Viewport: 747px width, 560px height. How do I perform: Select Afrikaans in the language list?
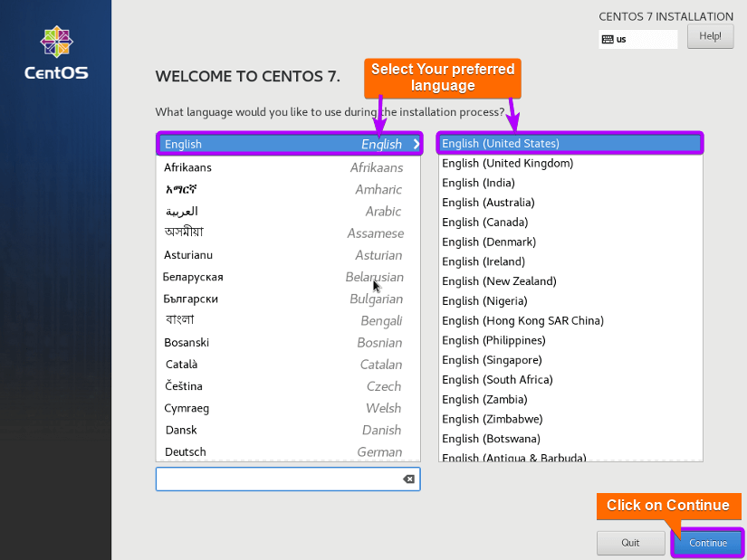288,167
